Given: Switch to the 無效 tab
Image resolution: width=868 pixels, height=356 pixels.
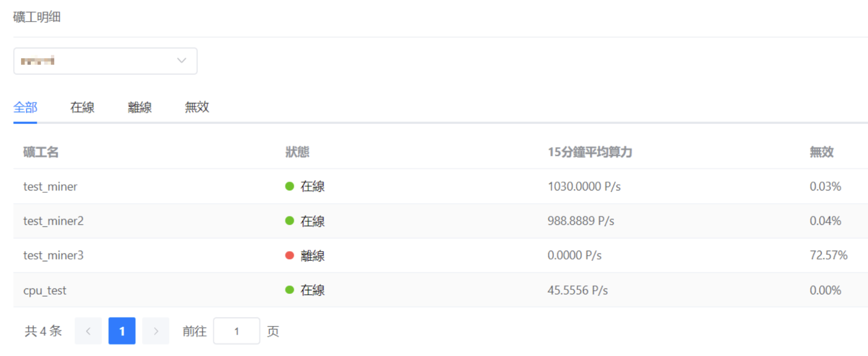Looking at the screenshot, I should pyautogui.click(x=197, y=107).
